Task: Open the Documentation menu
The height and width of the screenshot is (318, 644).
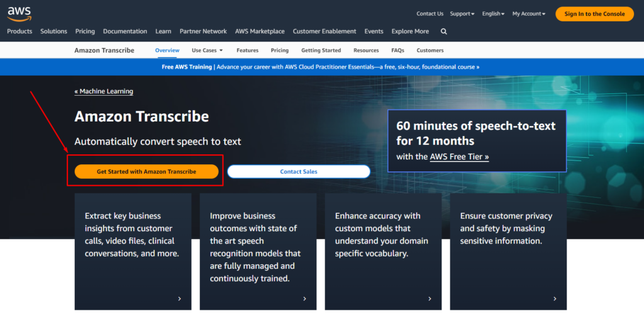Action: [125, 31]
